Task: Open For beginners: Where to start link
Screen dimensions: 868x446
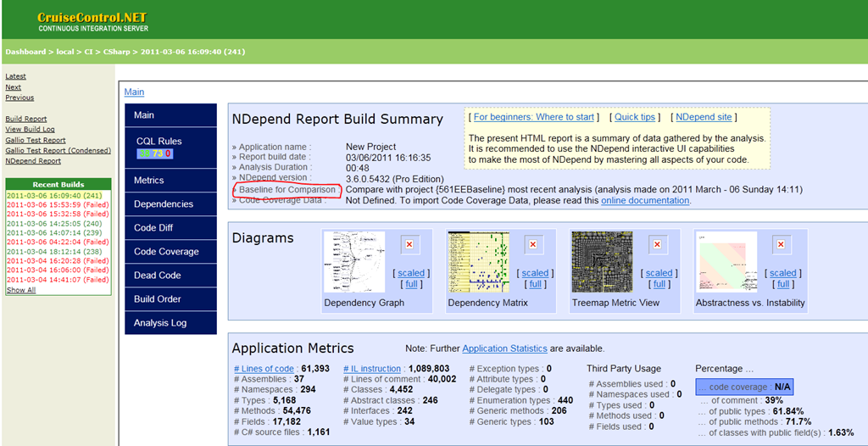Action: point(534,117)
